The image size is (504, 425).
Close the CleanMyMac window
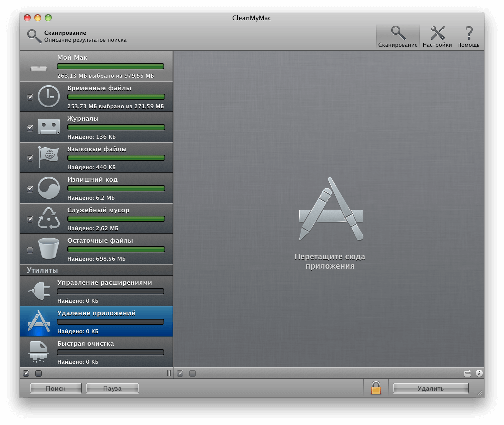(x=27, y=18)
